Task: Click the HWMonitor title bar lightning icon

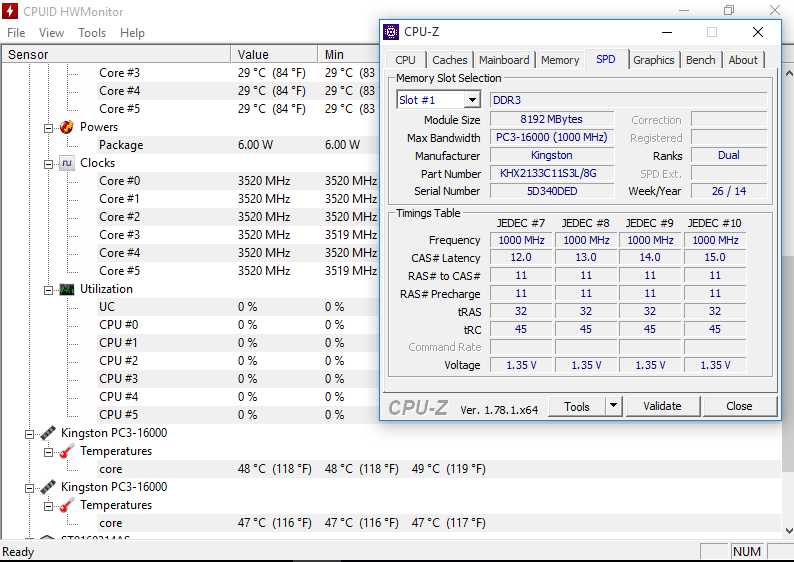Action: pyautogui.click(x=10, y=11)
